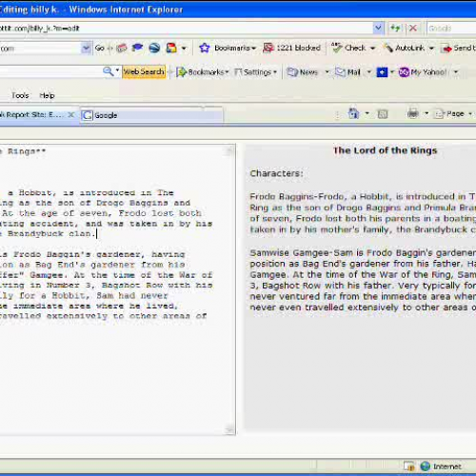
Task: Focus the Google search box beside the address bar
Action: 451,29
